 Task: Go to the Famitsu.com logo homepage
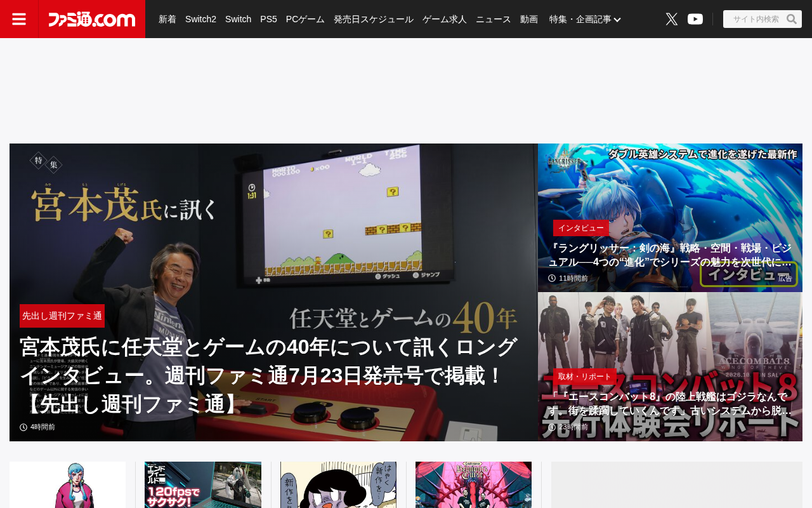[92, 19]
